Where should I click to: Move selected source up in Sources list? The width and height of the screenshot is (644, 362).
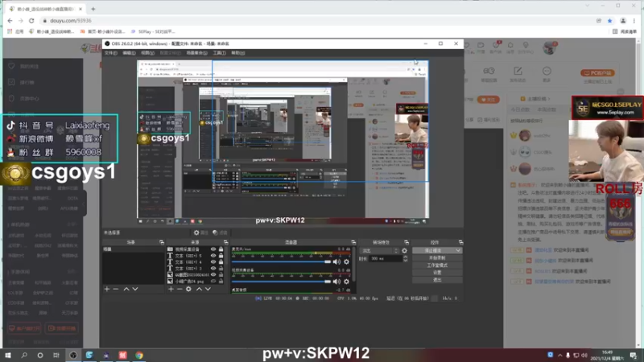click(199, 289)
